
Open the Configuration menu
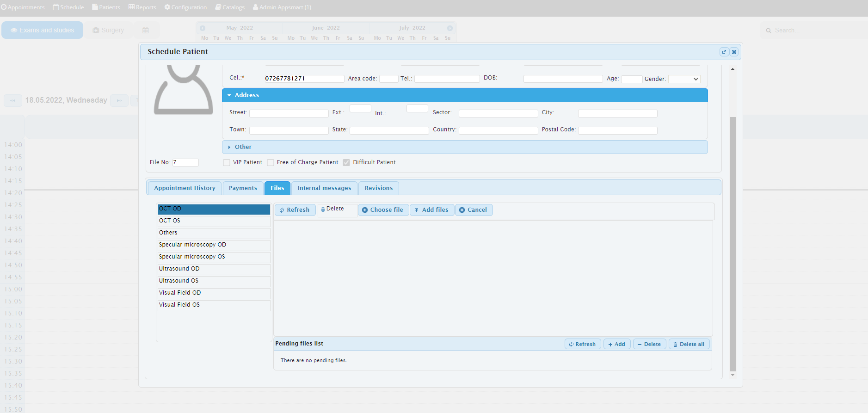click(185, 7)
